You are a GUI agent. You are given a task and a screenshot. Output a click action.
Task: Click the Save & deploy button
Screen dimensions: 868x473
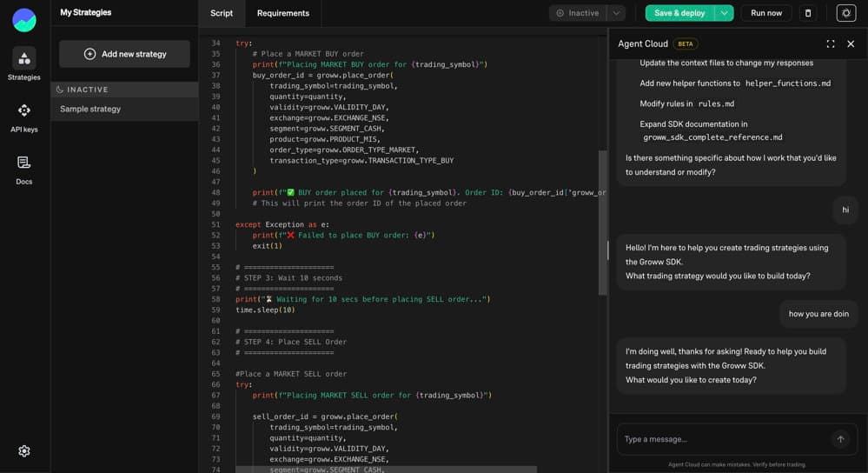679,13
